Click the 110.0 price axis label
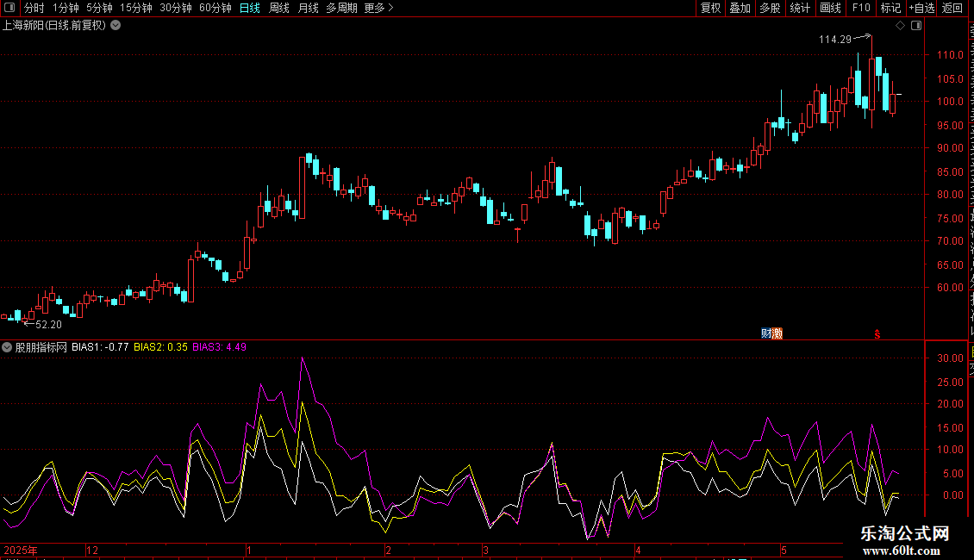The width and height of the screenshot is (974, 560). (951, 55)
